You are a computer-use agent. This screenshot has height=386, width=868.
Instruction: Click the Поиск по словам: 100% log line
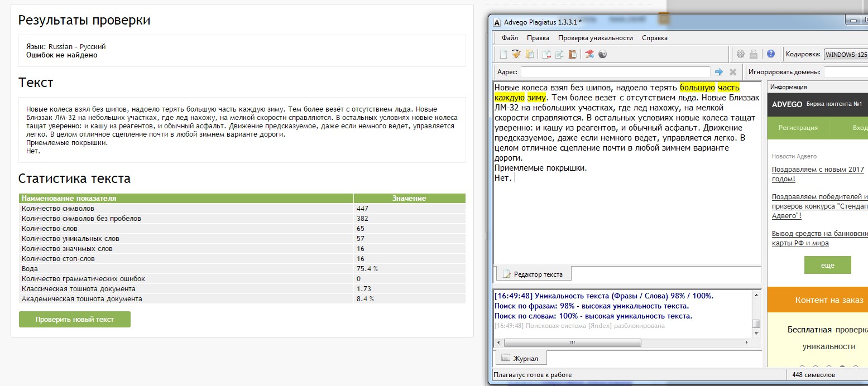point(593,316)
